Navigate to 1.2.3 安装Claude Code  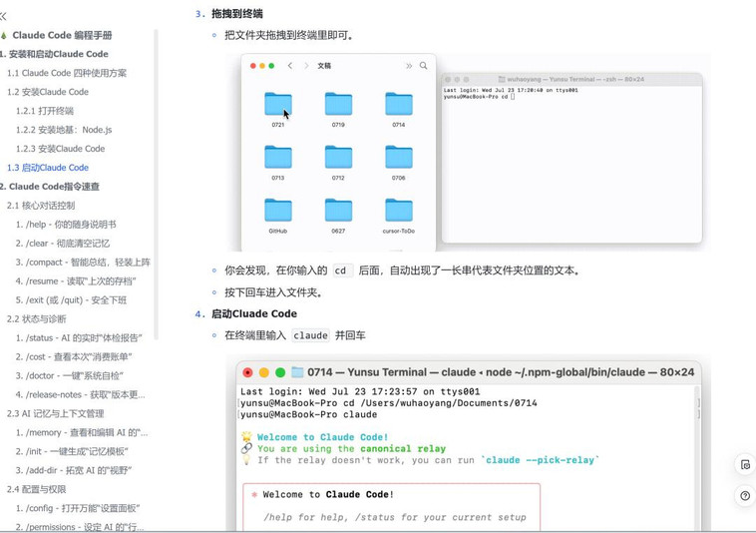(60, 149)
